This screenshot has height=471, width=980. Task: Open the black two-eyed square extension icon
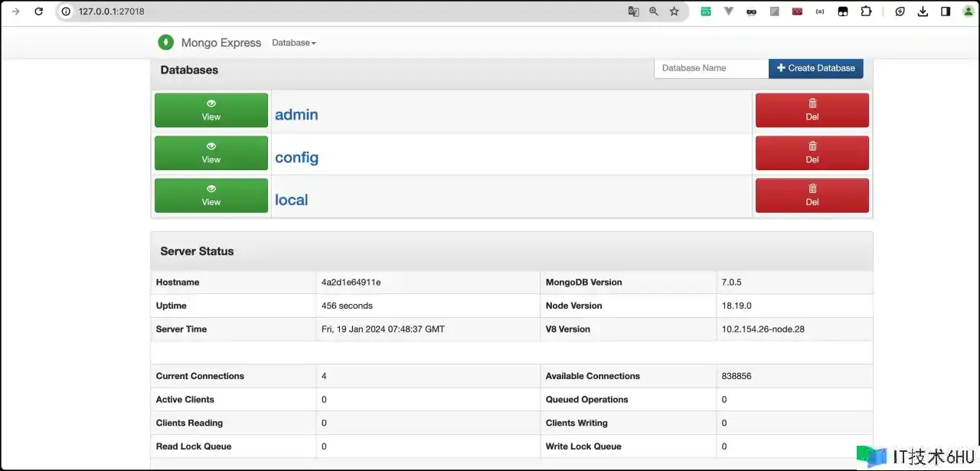tap(843, 11)
